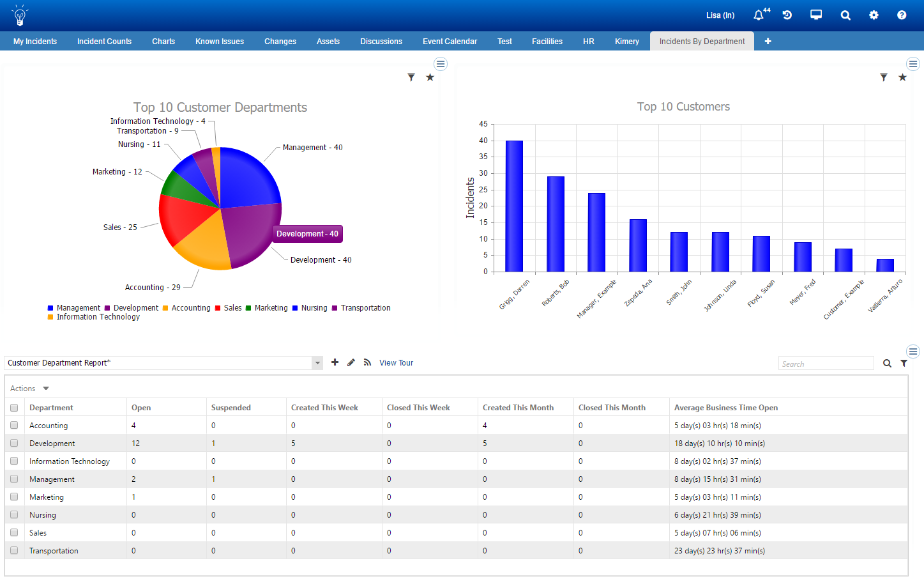Favorite the Top 10 Customers chart via its star icon
Screen dimensions: 924x579
coord(902,77)
